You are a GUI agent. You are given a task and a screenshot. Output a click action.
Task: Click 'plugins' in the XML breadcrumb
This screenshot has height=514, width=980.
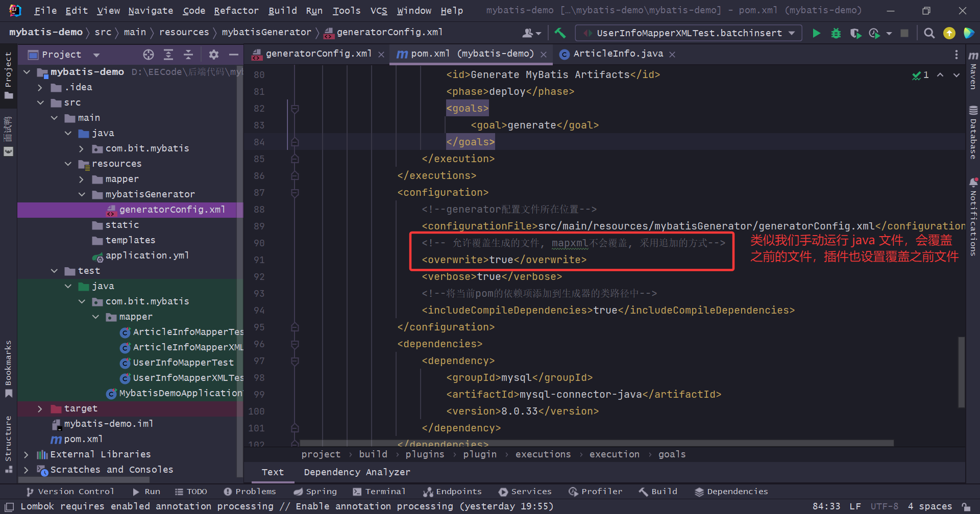click(x=425, y=454)
